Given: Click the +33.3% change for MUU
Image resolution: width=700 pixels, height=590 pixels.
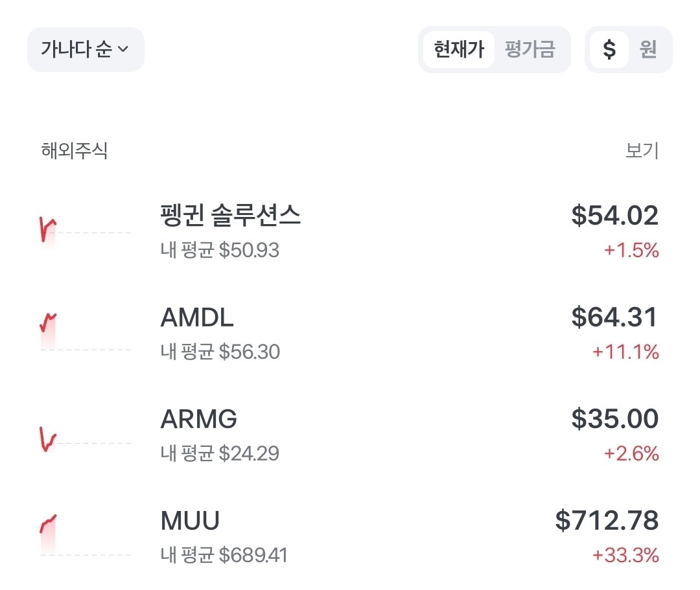Looking at the screenshot, I should click(625, 555).
